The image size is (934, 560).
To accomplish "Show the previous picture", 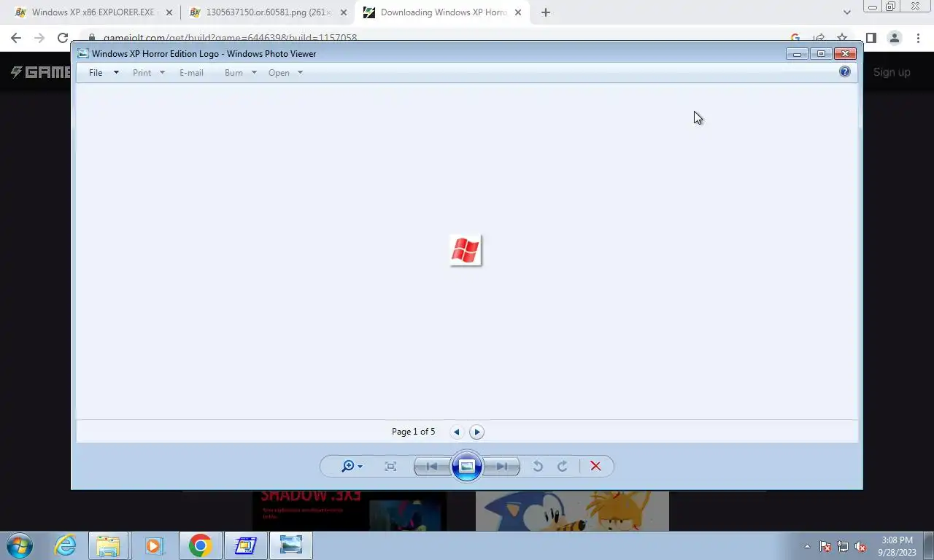I will (432, 467).
